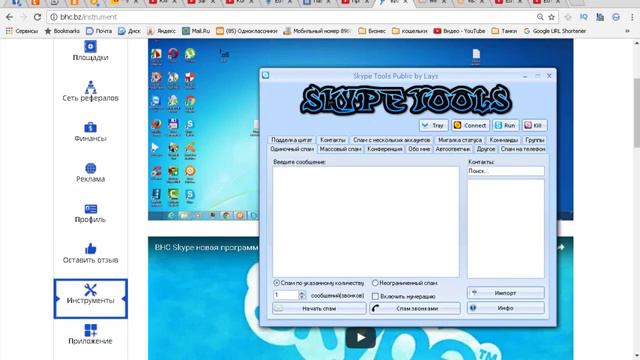Switch to the Команды tab
This screenshot has width=640, height=360.
503,140
